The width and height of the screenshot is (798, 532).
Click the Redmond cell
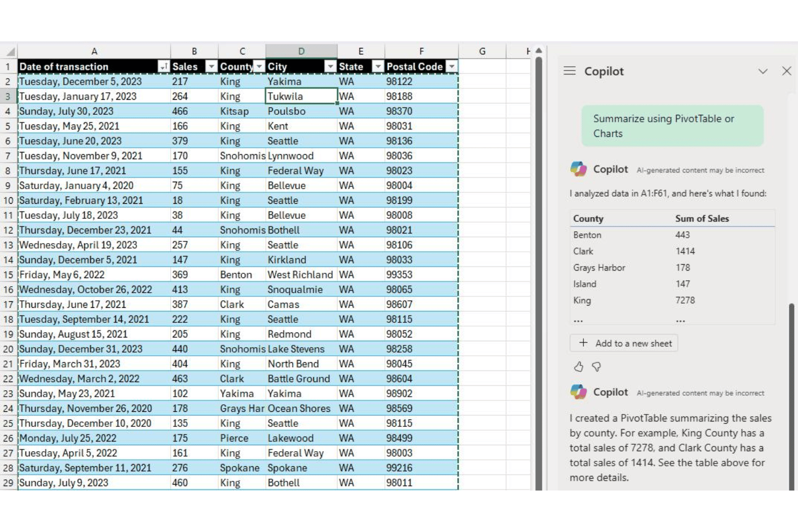tap(301, 334)
